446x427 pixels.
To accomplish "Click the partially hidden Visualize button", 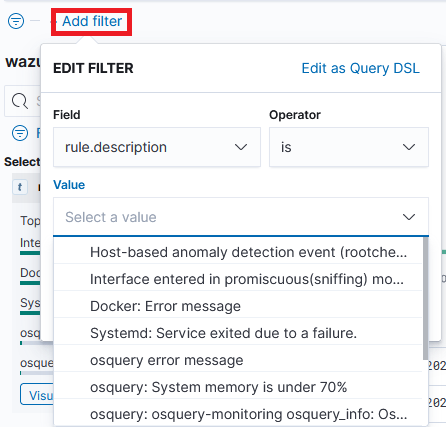I will [37, 395].
